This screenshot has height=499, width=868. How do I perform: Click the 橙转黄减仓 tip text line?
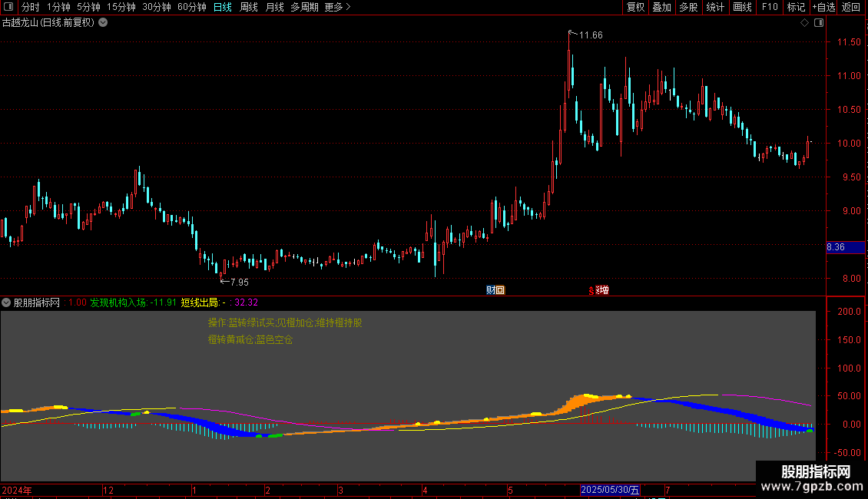(x=250, y=339)
